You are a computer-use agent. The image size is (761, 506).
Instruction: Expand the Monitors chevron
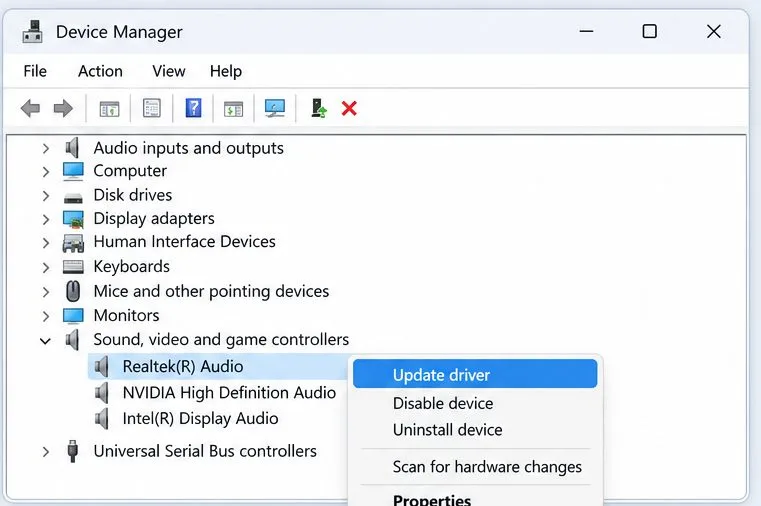[46, 316]
